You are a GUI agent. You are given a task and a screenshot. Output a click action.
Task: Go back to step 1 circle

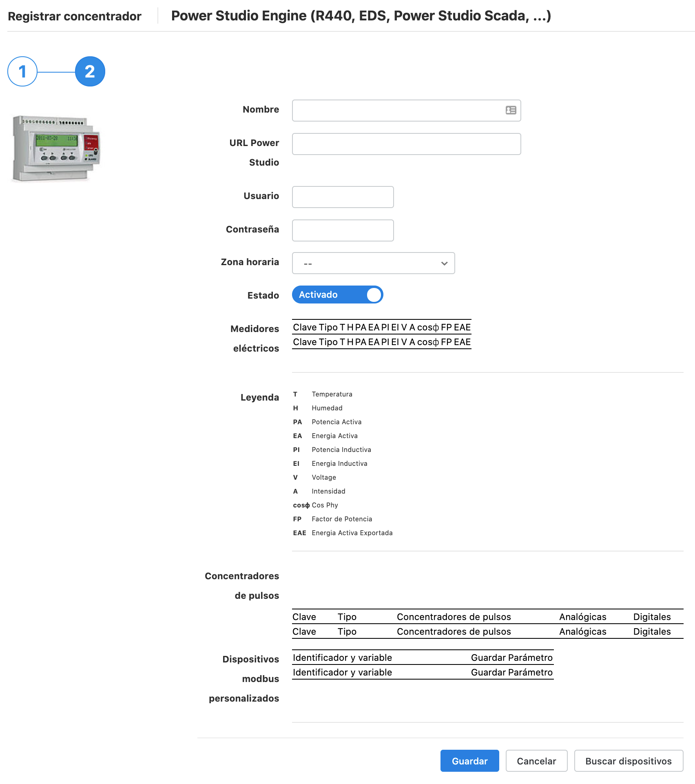tap(22, 71)
